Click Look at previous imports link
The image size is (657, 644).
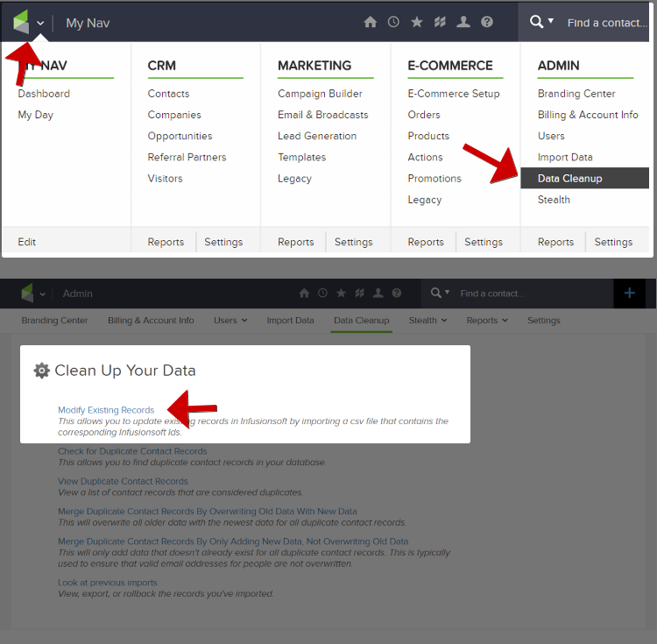click(x=107, y=583)
